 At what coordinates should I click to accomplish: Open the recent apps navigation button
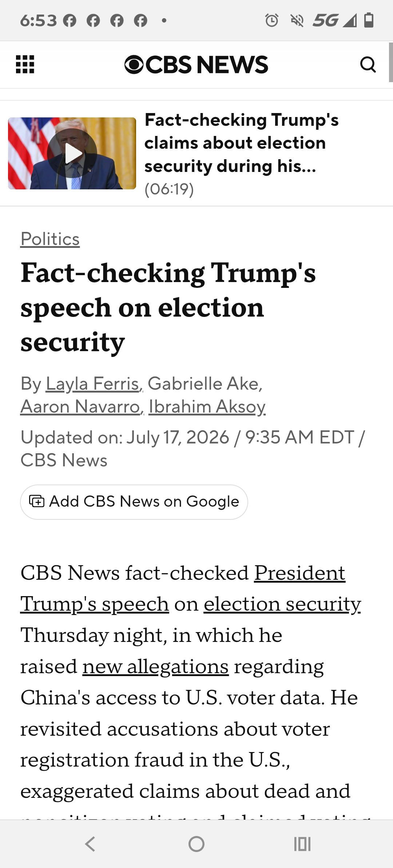click(x=302, y=844)
